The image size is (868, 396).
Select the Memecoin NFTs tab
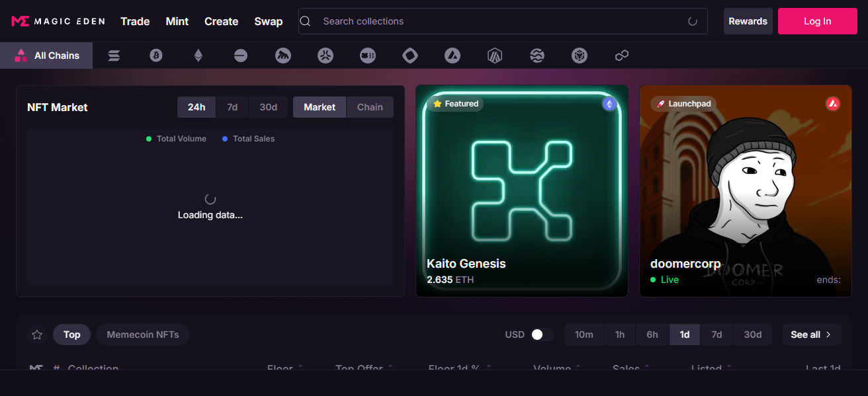coord(143,335)
